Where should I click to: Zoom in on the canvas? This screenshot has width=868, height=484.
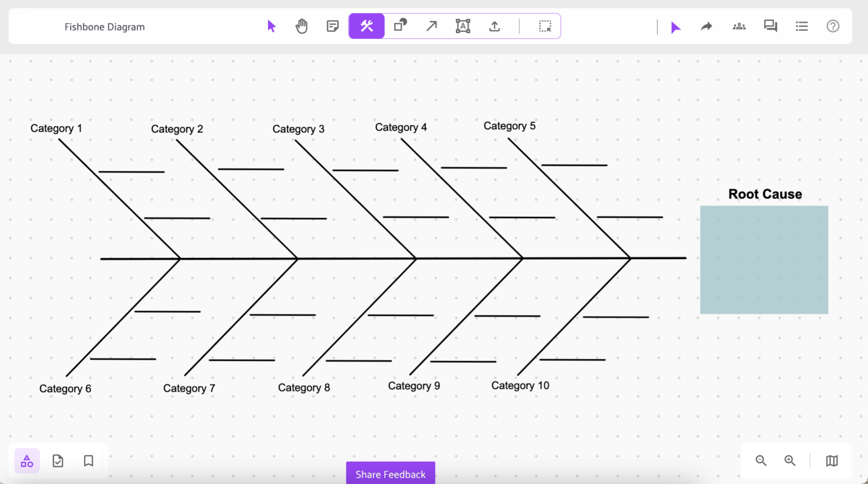coord(789,461)
